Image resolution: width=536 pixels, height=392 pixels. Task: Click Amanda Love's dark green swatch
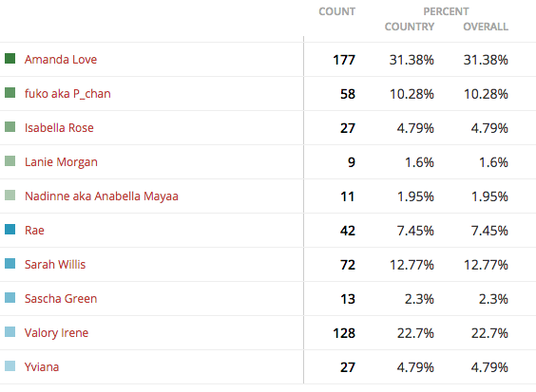pos(10,59)
